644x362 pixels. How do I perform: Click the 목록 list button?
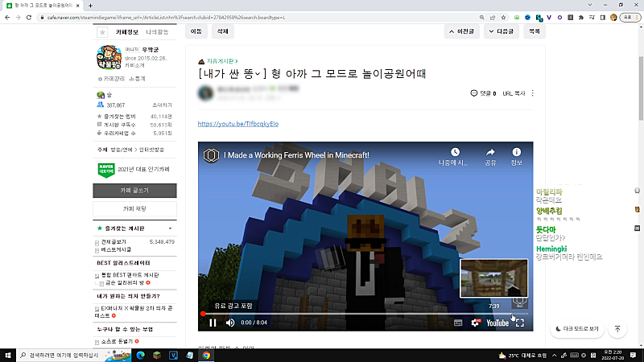click(535, 31)
